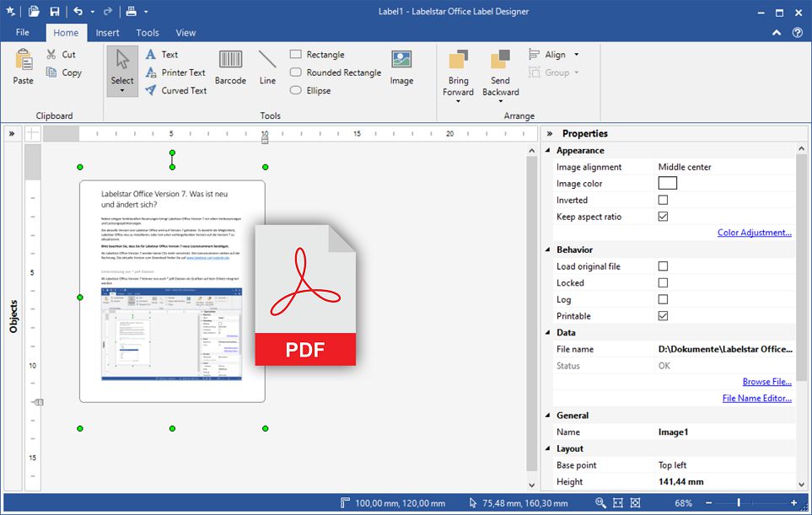Switch to the Insert tab
812x515 pixels.
107,33
